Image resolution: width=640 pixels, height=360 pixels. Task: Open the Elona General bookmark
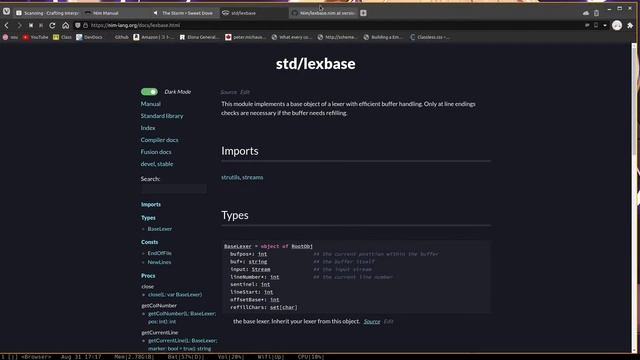pyautogui.click(x=199, y=37)
